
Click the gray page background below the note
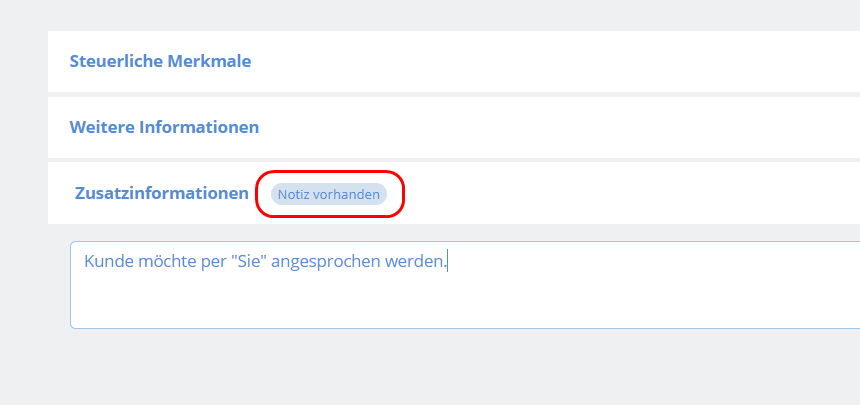click(430, 370)
